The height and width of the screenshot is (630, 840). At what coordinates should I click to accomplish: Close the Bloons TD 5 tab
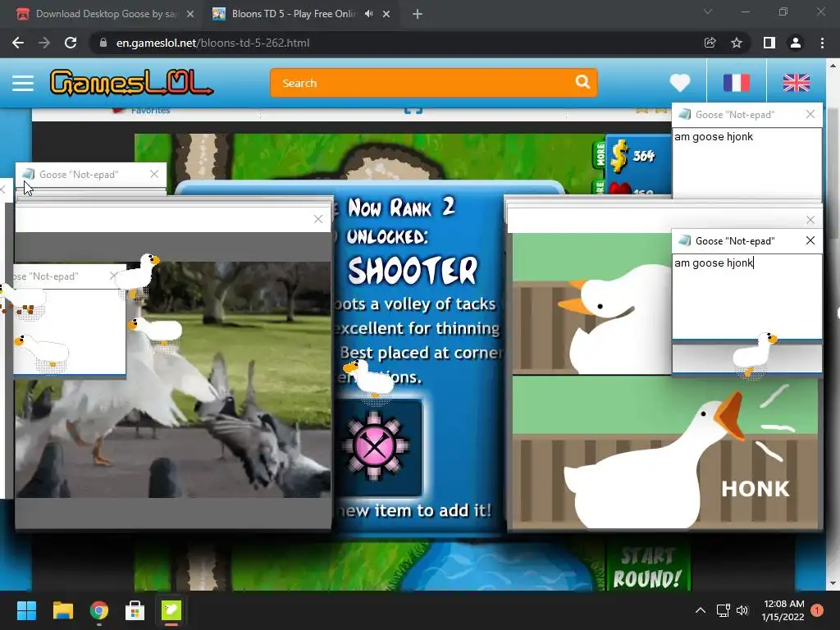click(386, 14)
